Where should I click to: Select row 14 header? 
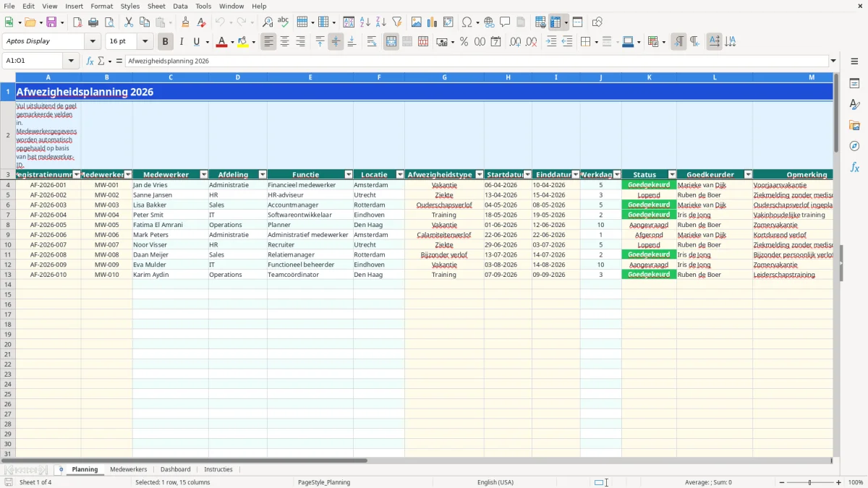(x=8, y=284)
